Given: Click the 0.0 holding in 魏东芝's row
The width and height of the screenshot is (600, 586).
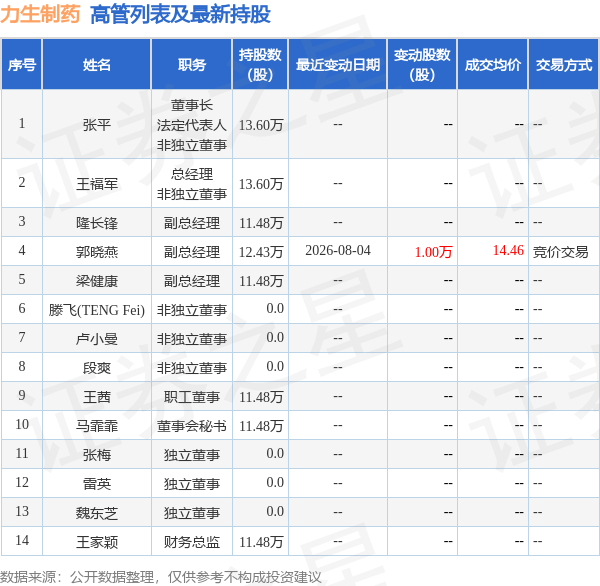Looking at the screenshot, I should [x=275, y=511].
